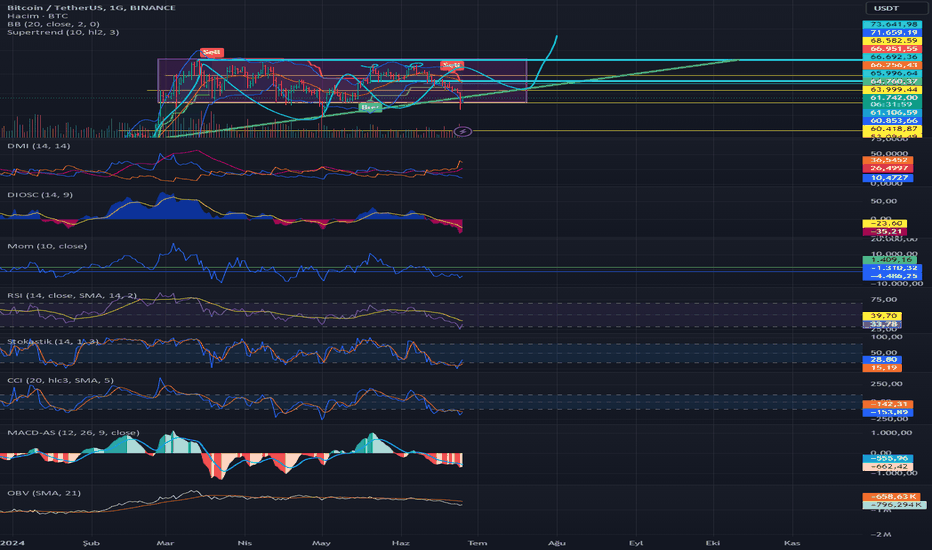Click the Ağu month label on time axis
The height and width of the screenshot is (550, 932).
(x=556, y=543)
